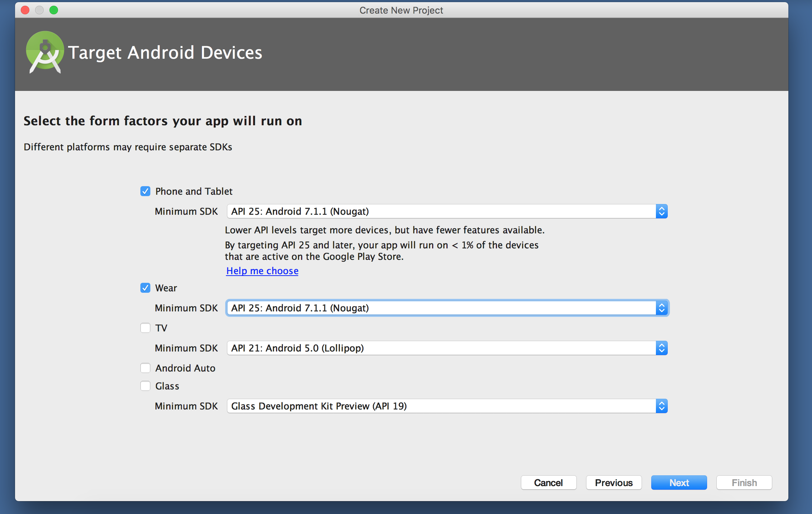Go back with the Previous button

click(x=614, y=483)
